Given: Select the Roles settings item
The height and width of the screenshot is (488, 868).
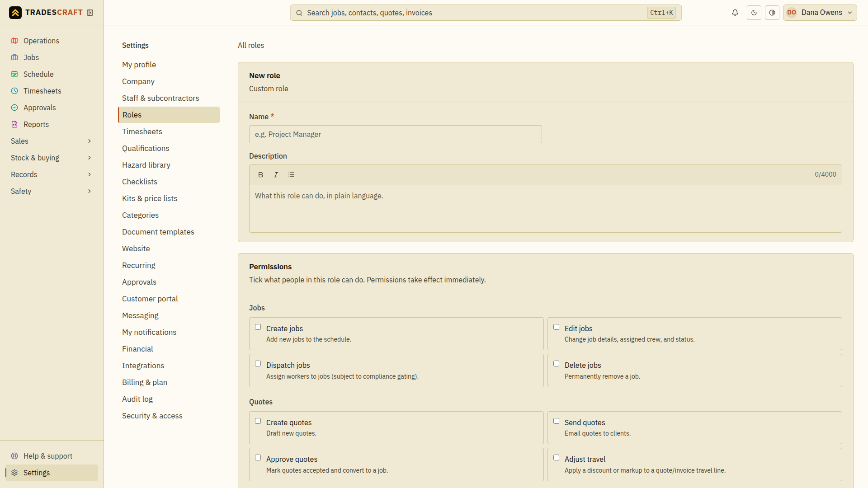Looking at the screenshot, I should (169, 115).
